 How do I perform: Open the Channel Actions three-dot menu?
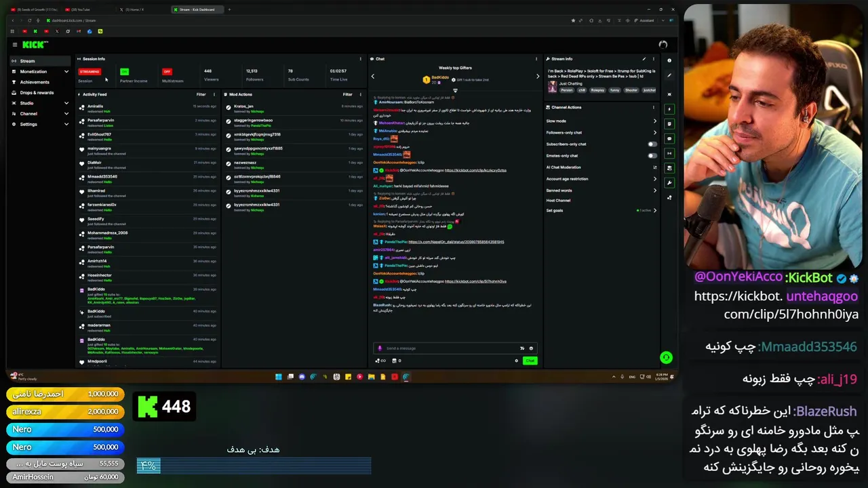(654, 107)
